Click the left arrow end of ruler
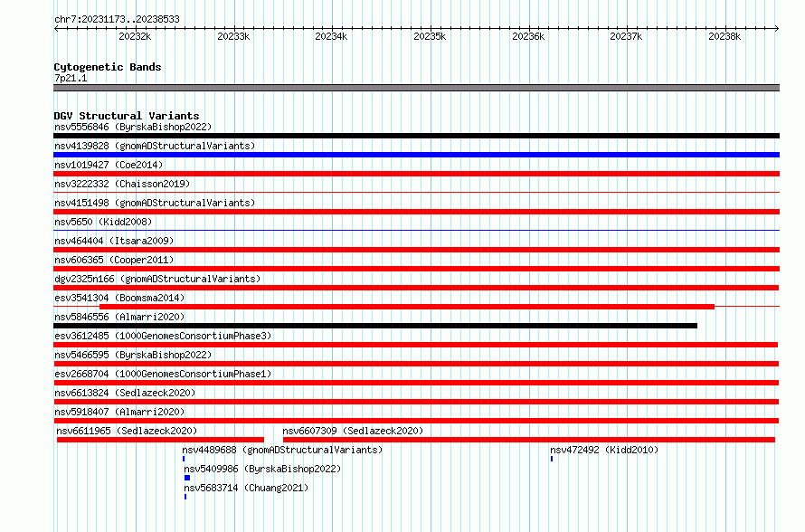 (56, 28)
